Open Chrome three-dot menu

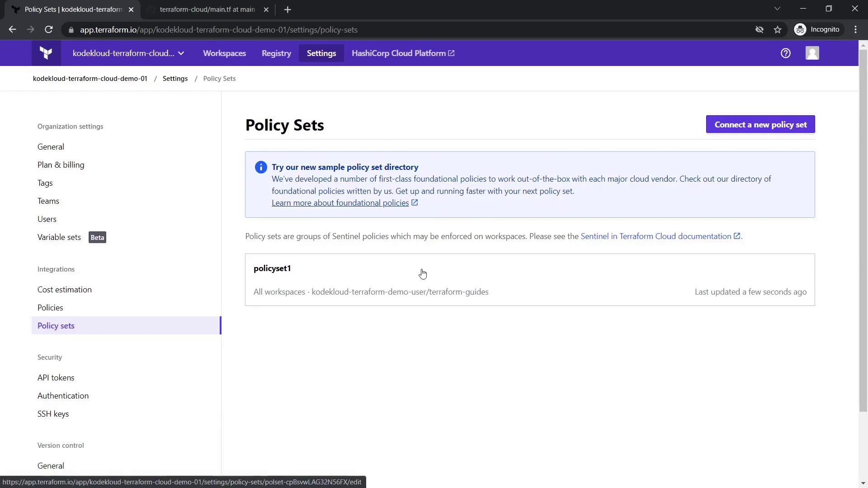[855, 30]
